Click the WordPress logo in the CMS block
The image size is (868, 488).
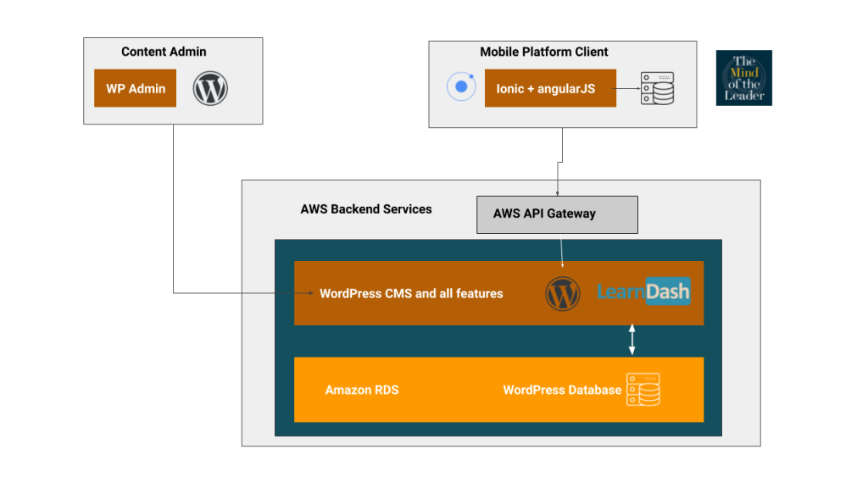coord(563,294)
